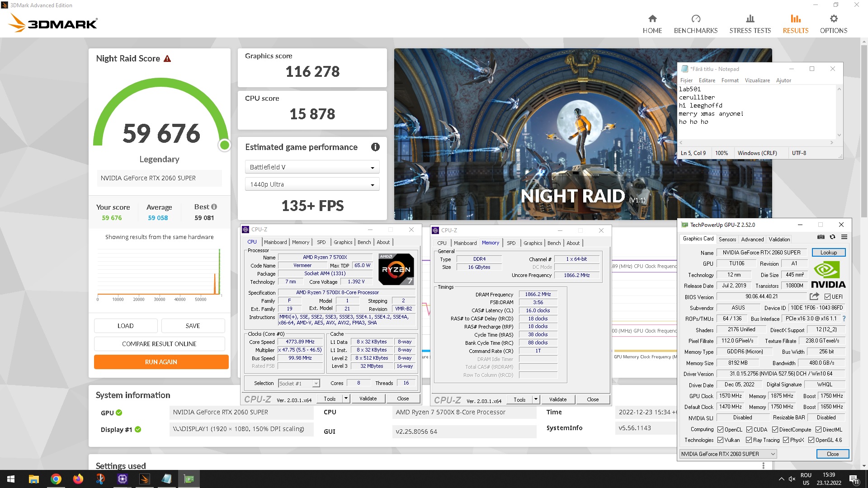Open the Results section icon
868x488 pixels.
click(x=796, y=19)
